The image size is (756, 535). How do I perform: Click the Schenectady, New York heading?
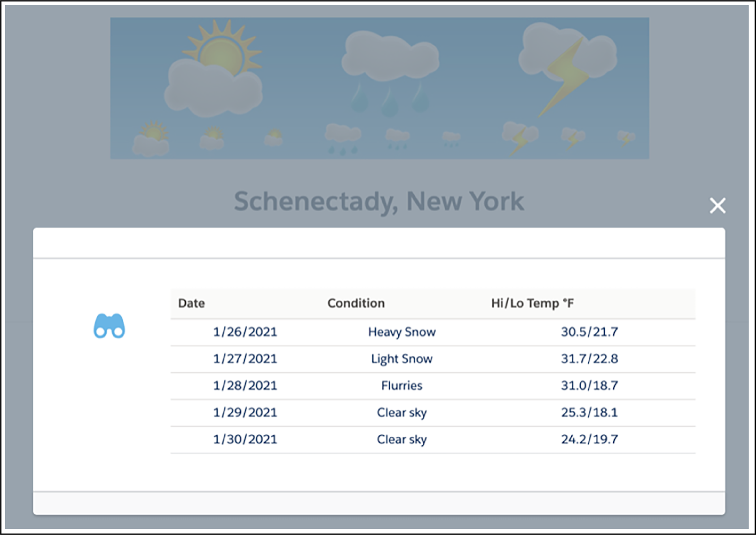tap(379, 202)
